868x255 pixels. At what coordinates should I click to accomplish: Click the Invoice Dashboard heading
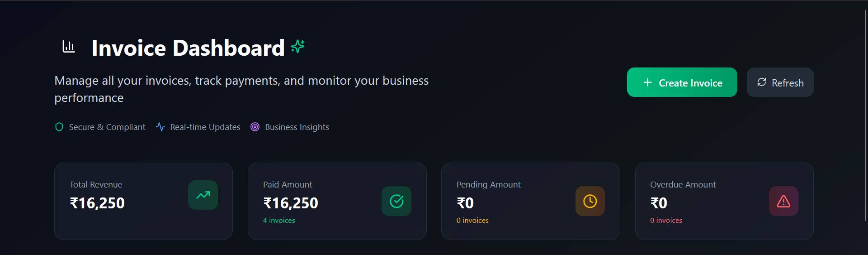[x=188, y=48]
